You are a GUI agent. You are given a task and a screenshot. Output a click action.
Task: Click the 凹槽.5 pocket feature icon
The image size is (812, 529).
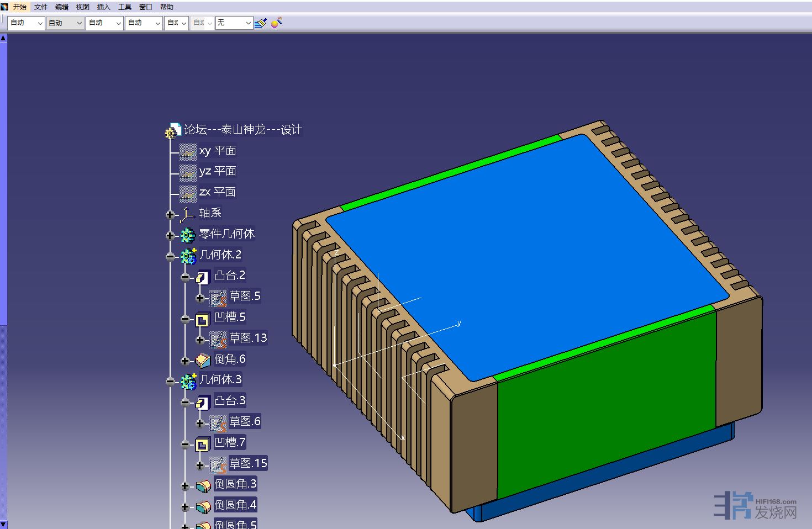pos(203,319)
